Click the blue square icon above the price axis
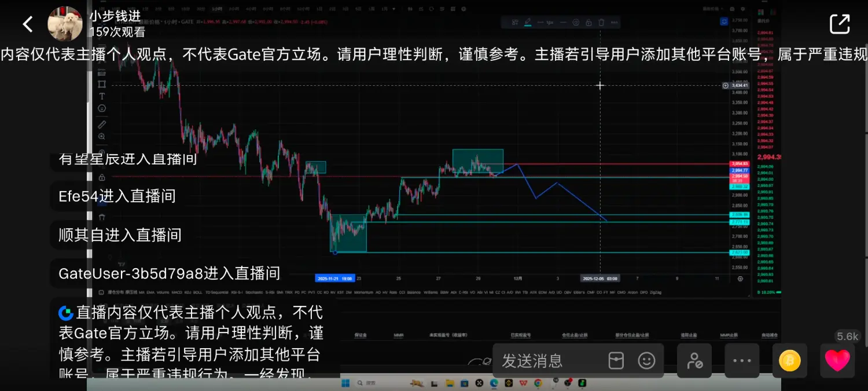 pyautogui.click(x=724, y=21)
